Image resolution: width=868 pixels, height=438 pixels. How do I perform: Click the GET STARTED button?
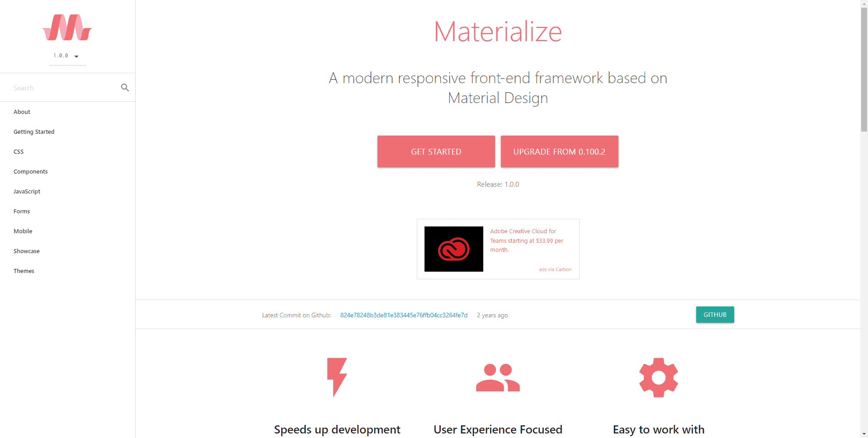click(436, 151)
